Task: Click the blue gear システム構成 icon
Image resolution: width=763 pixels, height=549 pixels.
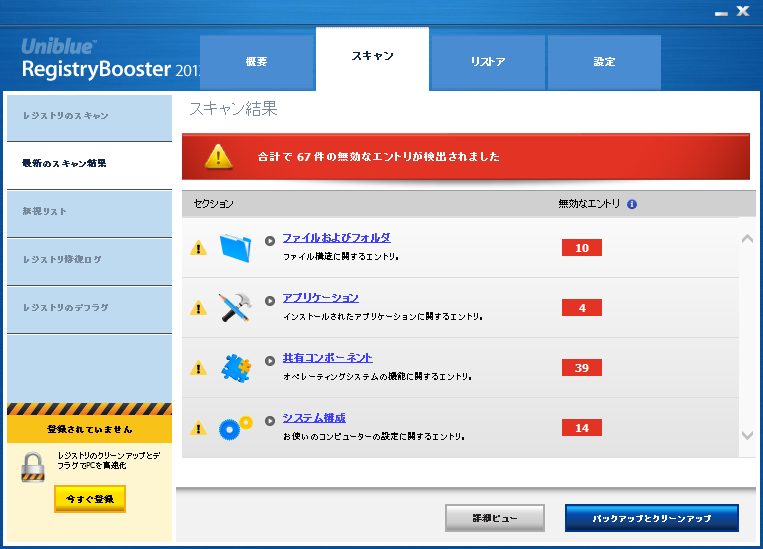Action: (235, 427)
